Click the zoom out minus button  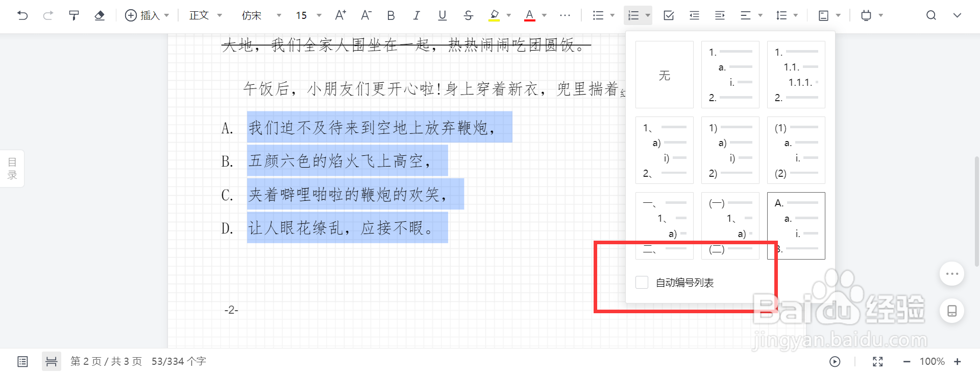906,362
